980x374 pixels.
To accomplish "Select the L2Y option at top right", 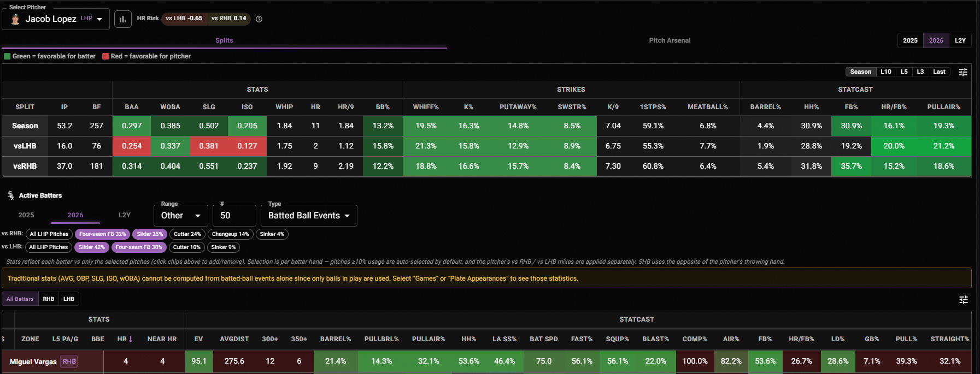I will tap(960, 40).
